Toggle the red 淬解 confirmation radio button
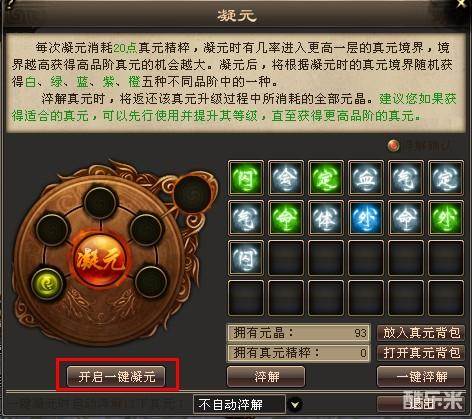Viewport: 472px width, 419px height. (394, 146)
